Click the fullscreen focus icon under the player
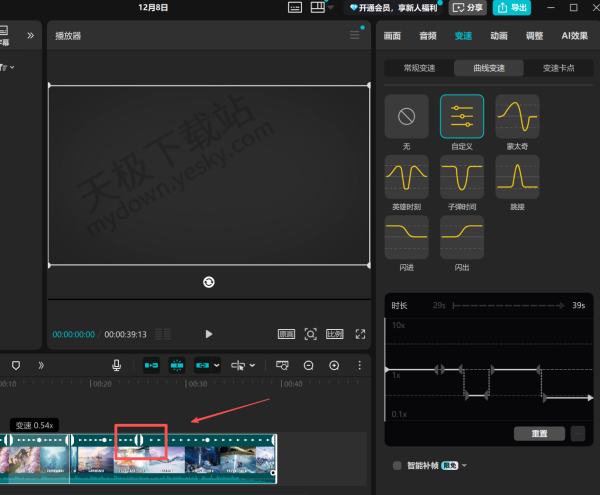Image resolution: width=600 pixels, height=495 pixels. point(311,334)
